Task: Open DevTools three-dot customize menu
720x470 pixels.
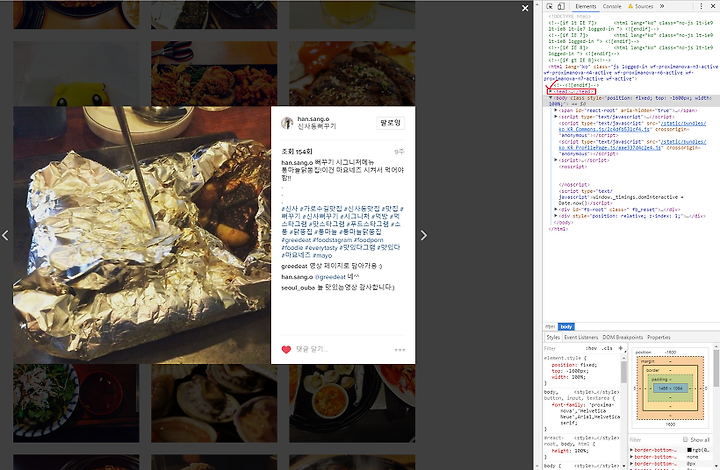Action: click(701, 6)
